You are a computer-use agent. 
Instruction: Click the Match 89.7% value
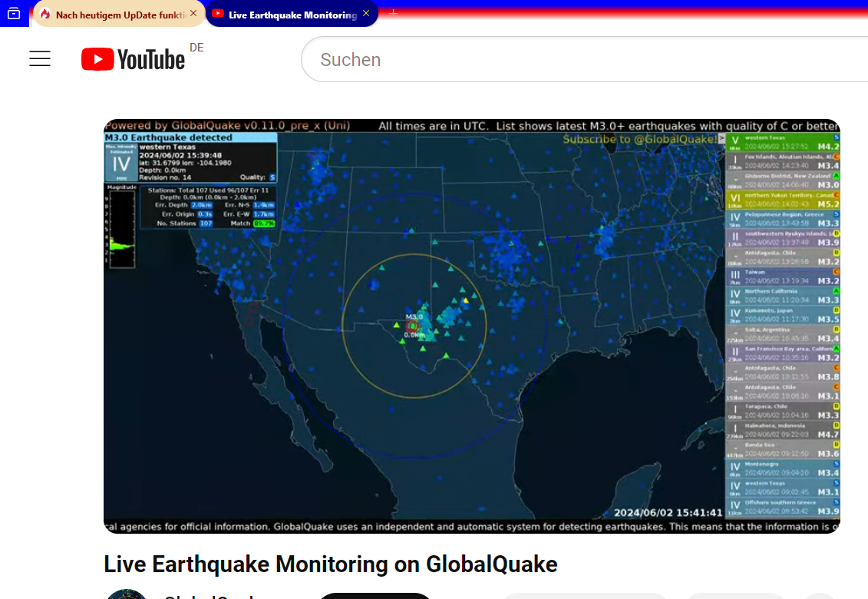[x=264, y=223]
